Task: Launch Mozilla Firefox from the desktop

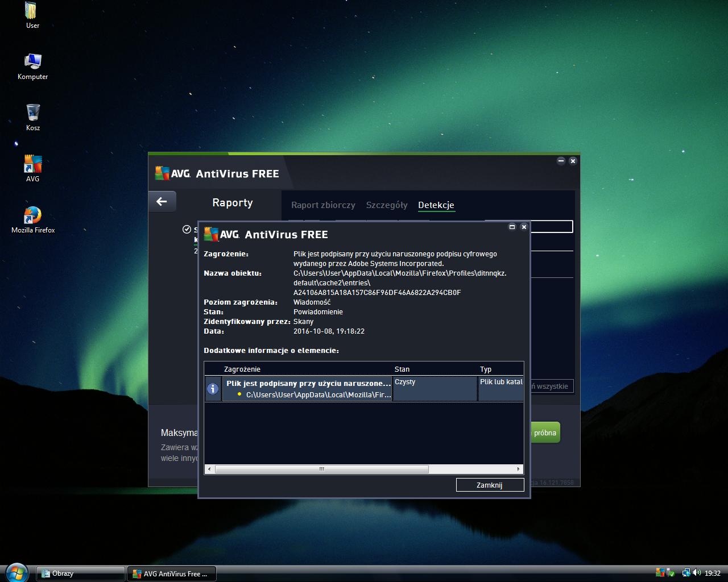Action: pyautogui.click(x=33, y=220)
